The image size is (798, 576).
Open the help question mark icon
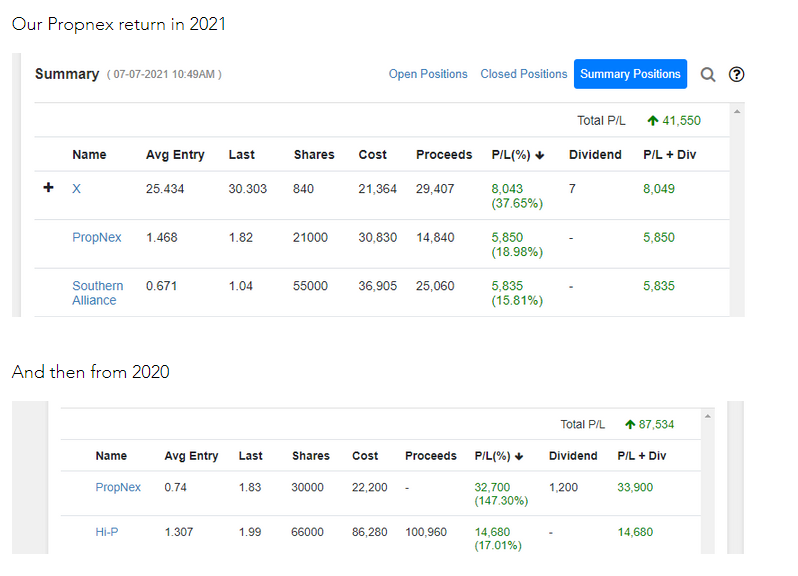click(736, 74)
